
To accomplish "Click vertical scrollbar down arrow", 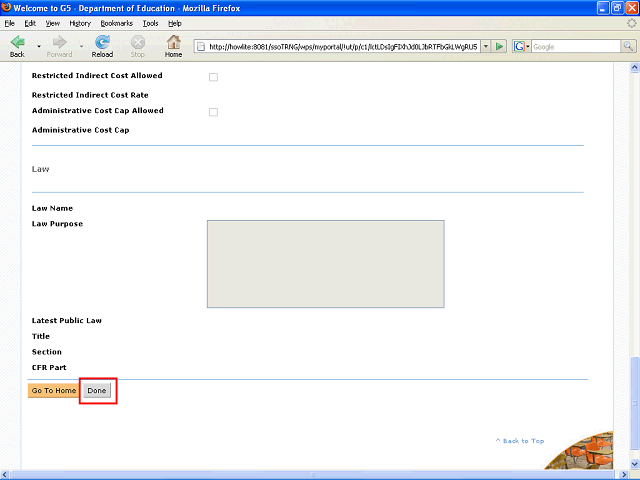I will pyautogui.click(x=635, y=464).
